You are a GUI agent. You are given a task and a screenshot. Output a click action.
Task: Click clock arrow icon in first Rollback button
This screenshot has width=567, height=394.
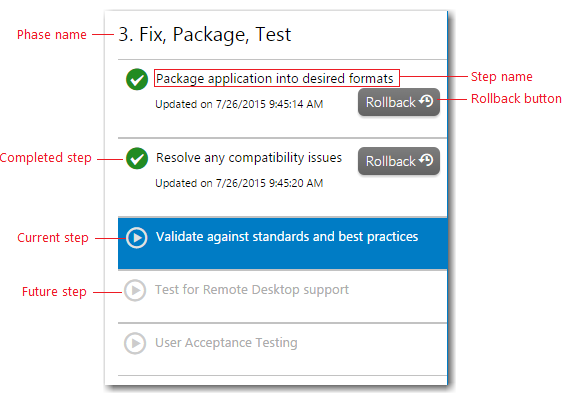tap(426, 101)
